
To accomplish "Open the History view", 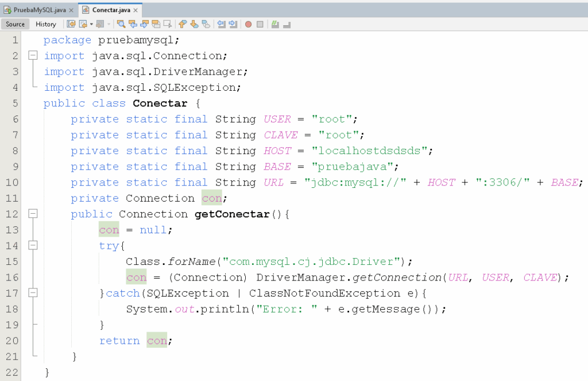I will coord(45,24).
